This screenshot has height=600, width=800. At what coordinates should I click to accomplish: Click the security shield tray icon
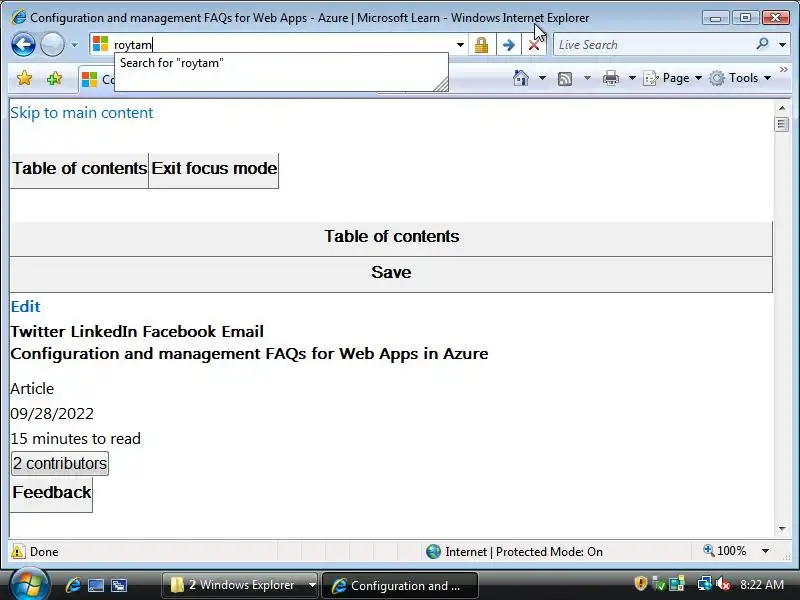click(x=640, y=583)
